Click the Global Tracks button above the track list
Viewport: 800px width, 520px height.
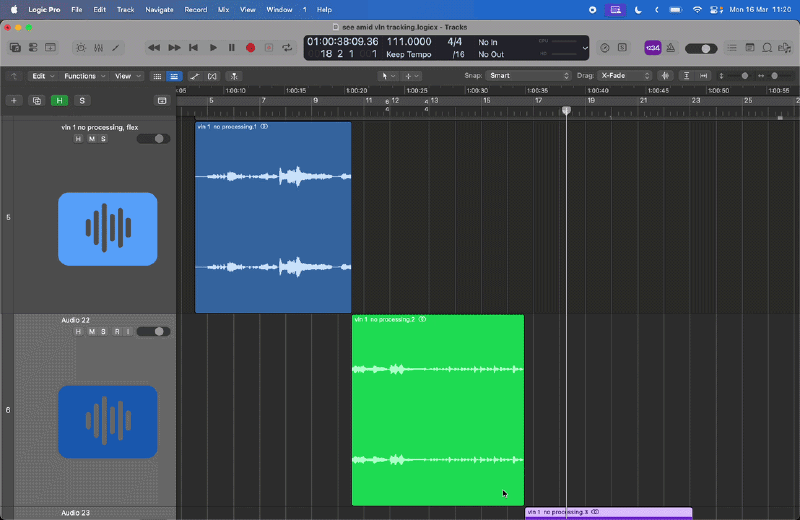[x=162, y=101]
